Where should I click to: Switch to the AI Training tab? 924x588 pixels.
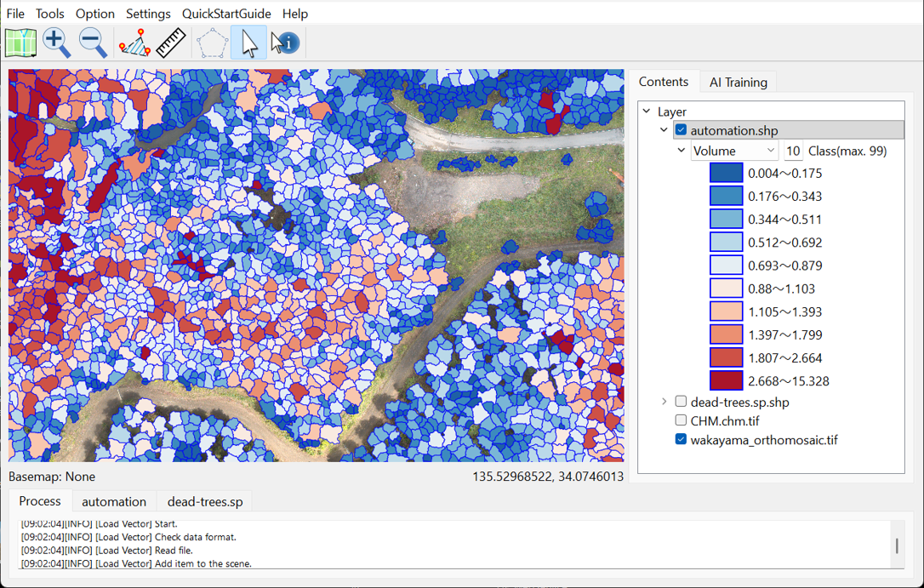point(738,82)
